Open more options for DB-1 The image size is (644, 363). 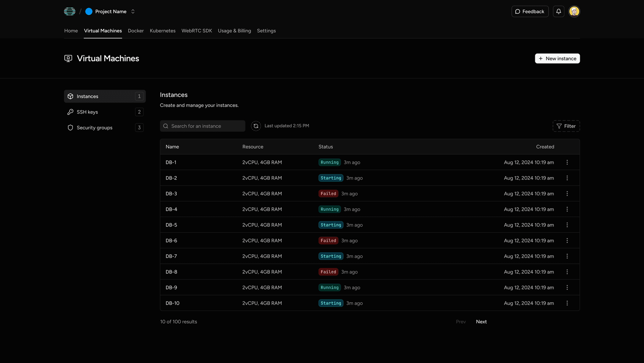point(567,162)
